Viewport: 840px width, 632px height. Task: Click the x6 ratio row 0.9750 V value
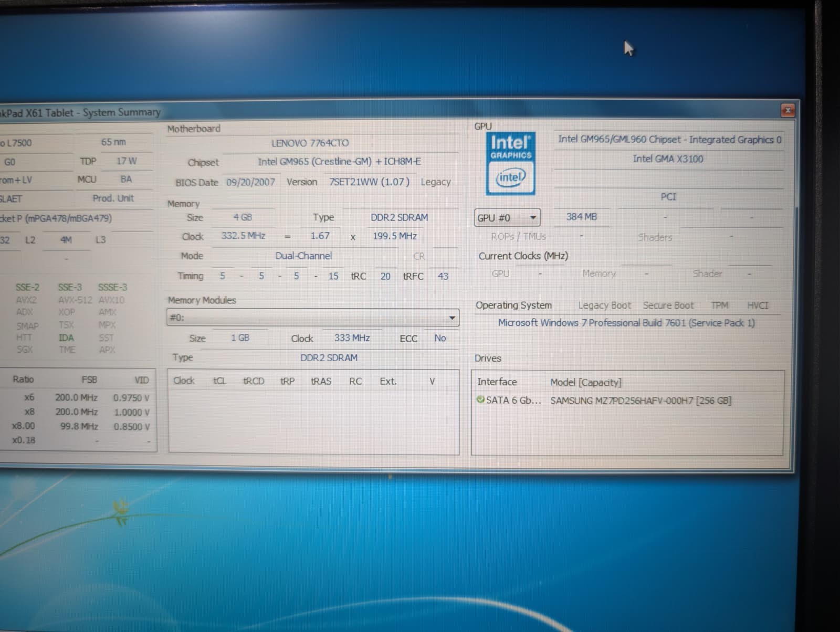(x=131, y=398)
